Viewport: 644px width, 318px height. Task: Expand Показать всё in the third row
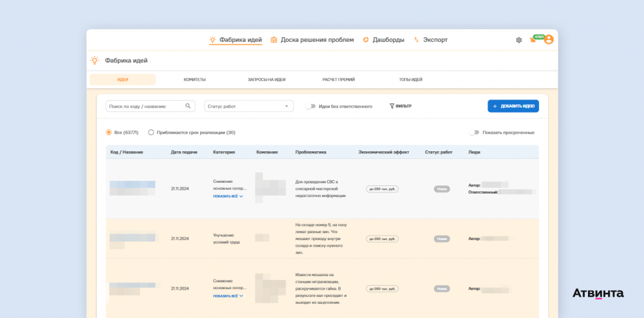point(228,296)
